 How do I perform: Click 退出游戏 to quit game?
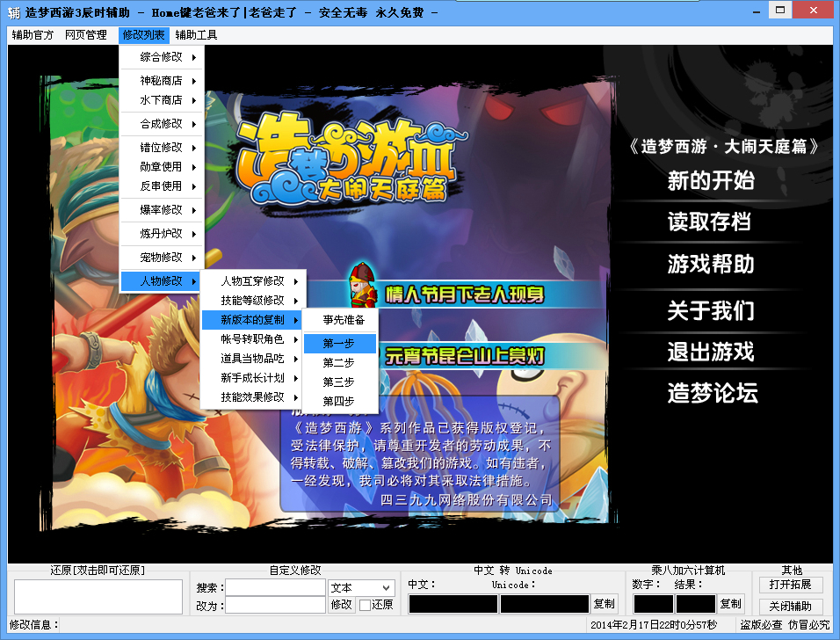coord(711,353)
